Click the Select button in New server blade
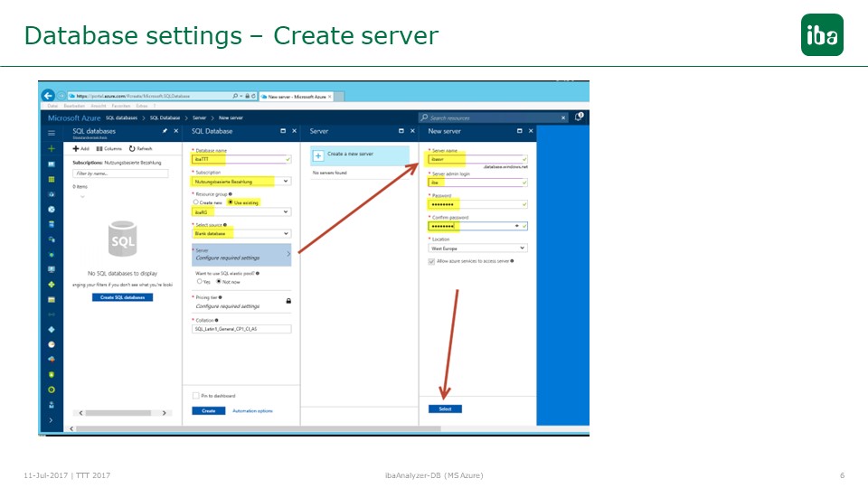 click(445, 408)
